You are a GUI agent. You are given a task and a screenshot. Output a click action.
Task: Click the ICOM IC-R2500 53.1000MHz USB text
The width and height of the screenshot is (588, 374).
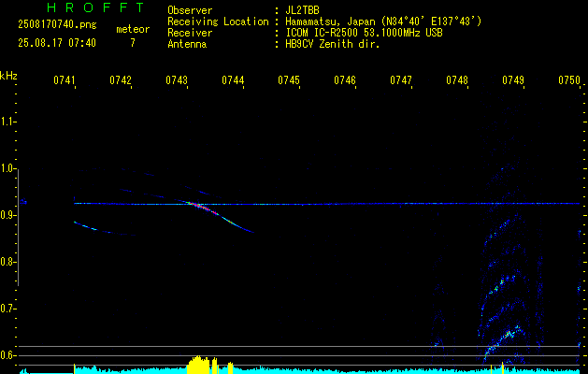point(365,33)
